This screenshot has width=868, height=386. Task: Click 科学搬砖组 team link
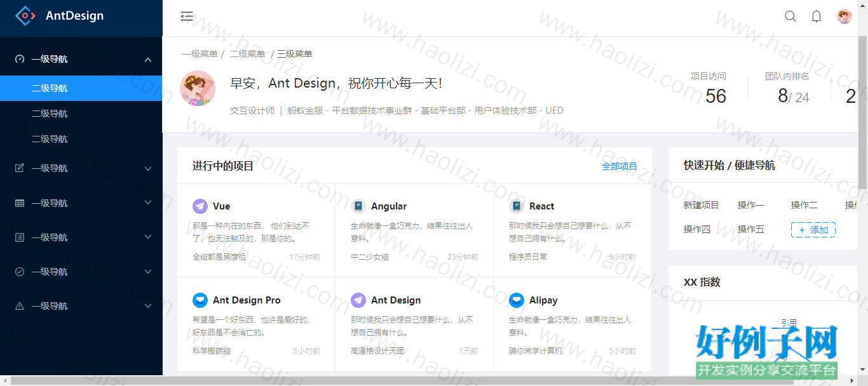[212, 351]
